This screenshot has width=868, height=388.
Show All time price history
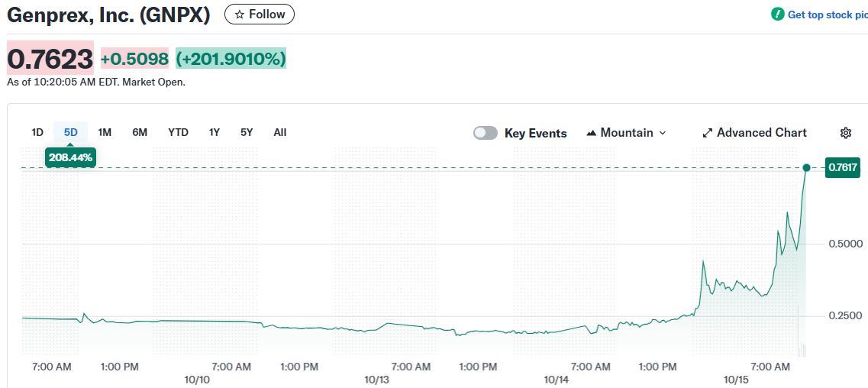(280, 132)
